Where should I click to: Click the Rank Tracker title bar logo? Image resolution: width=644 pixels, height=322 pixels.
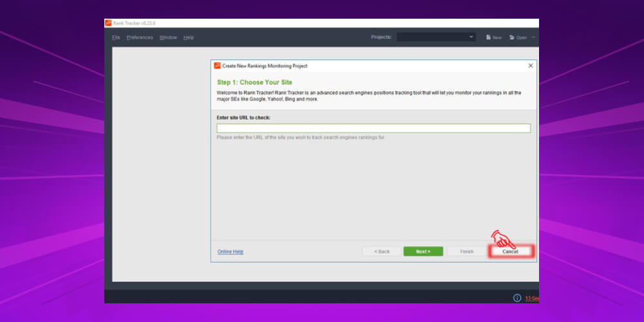tap(108, 23)
